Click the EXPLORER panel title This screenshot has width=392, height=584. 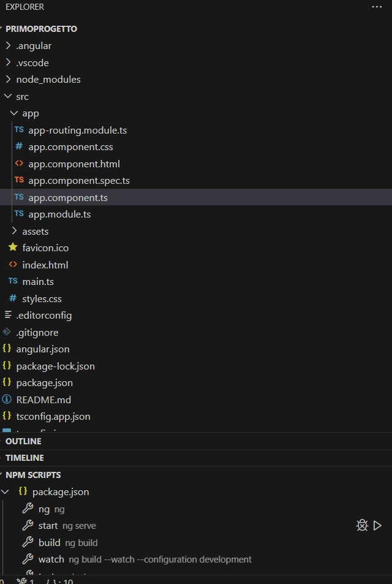click(24, 7)
